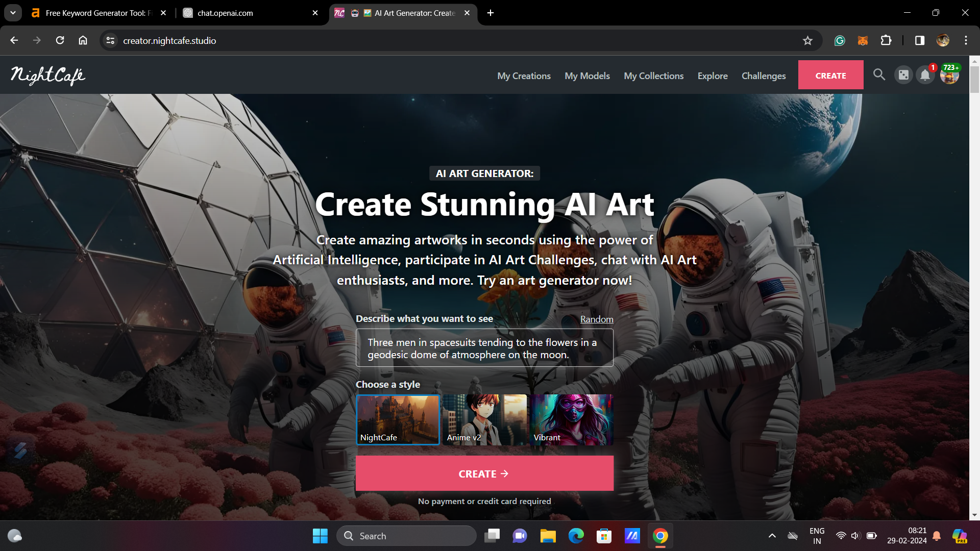Image resolution: width=980 pixels, height=551 pixels.
Task: Click the Grammarly extension icon
Action: pos(839,40)
